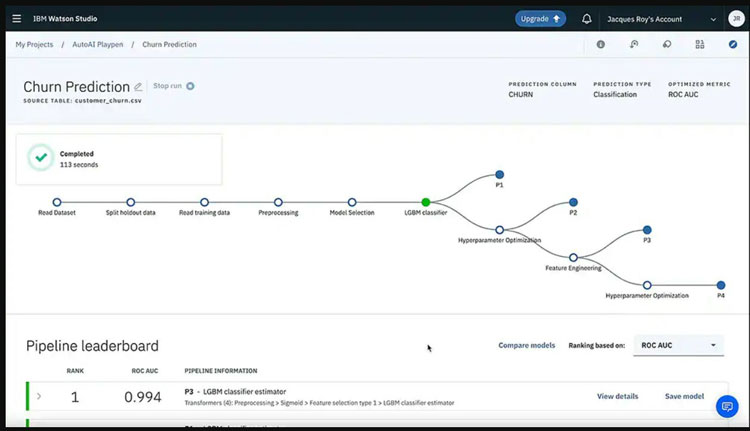Screen dimensions: 750x431
Task: Click the IBM Watson Studio title
Action: pos(65,19)
